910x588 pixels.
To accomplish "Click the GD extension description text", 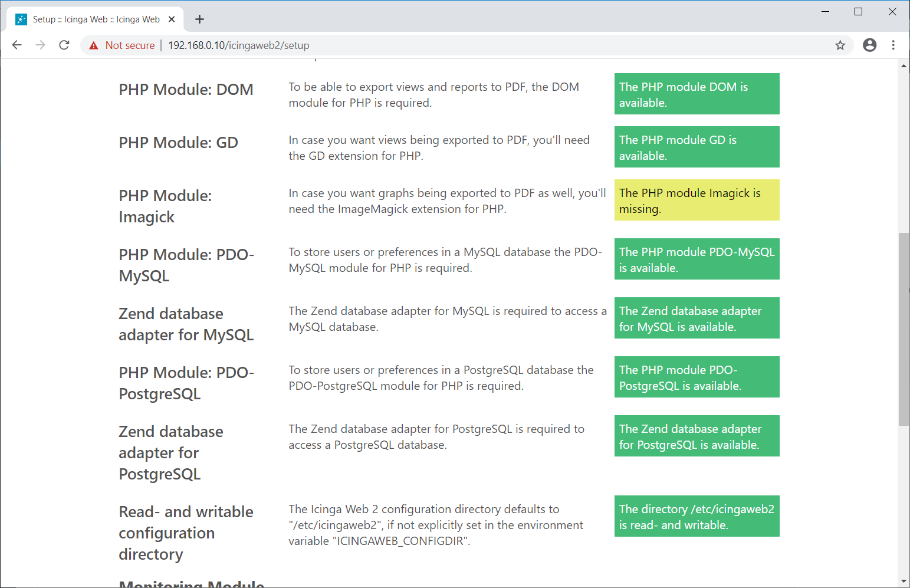I will click(439, 148).
